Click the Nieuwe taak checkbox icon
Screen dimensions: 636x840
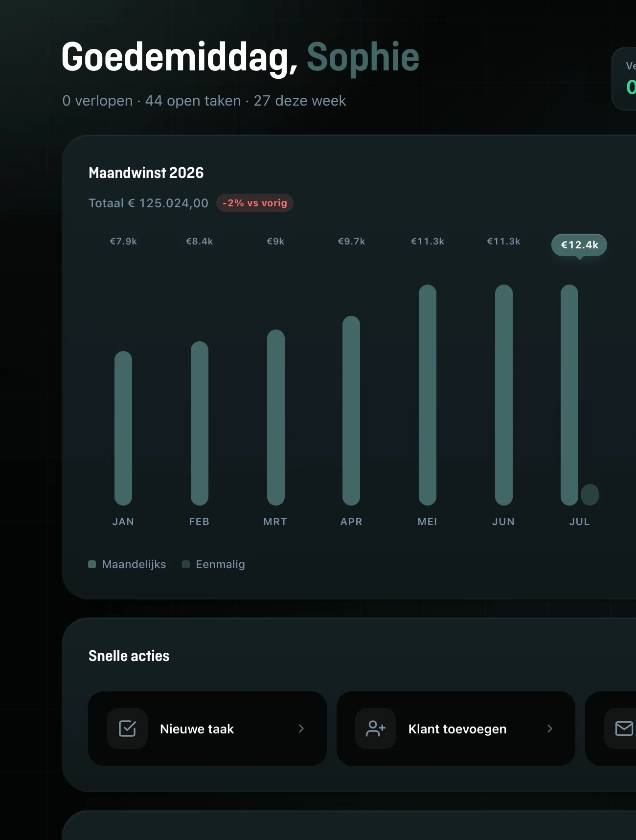coord(127,729)
